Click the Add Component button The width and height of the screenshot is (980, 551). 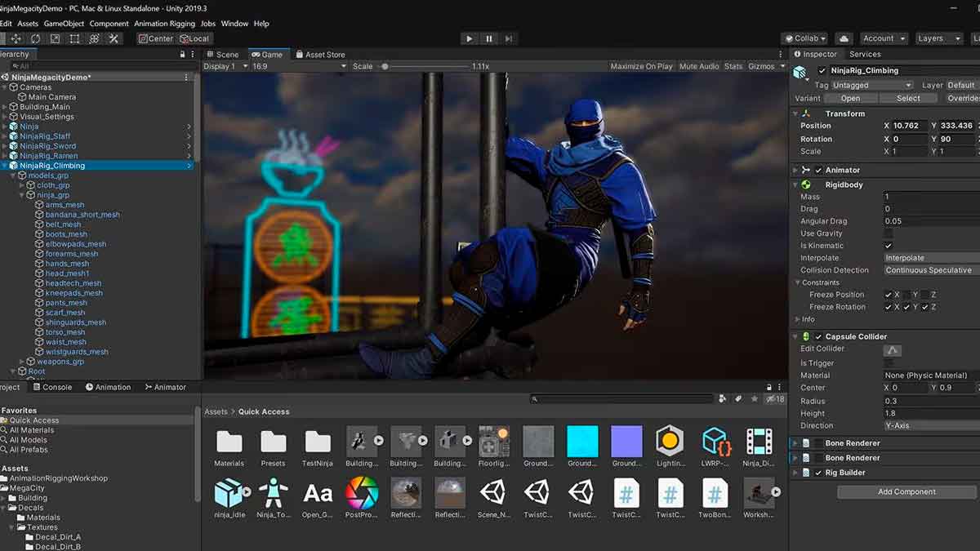(x=906, y=491)
